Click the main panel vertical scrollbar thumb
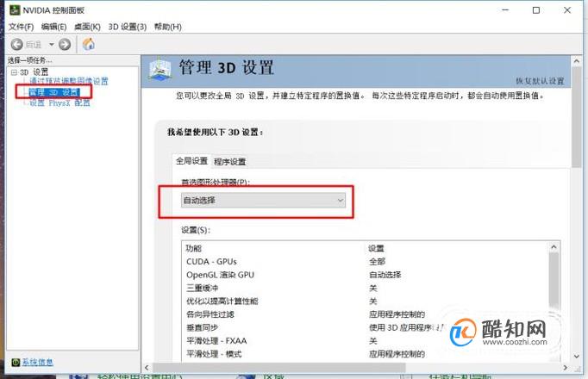588x379 pixels. pos(577,117)
